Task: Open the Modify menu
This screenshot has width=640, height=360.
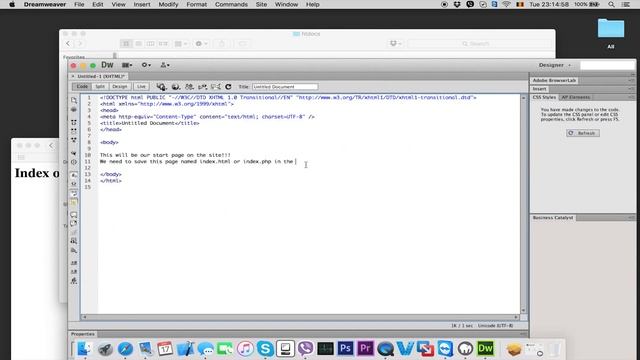Action: click(168, 4)
